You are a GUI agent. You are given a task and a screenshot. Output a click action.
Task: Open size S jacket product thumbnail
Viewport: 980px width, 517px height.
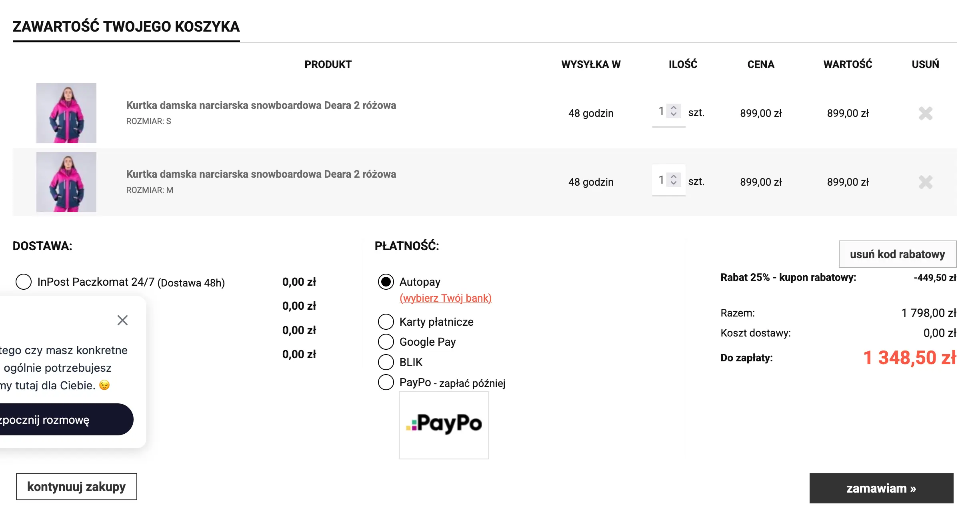[66, 113]
